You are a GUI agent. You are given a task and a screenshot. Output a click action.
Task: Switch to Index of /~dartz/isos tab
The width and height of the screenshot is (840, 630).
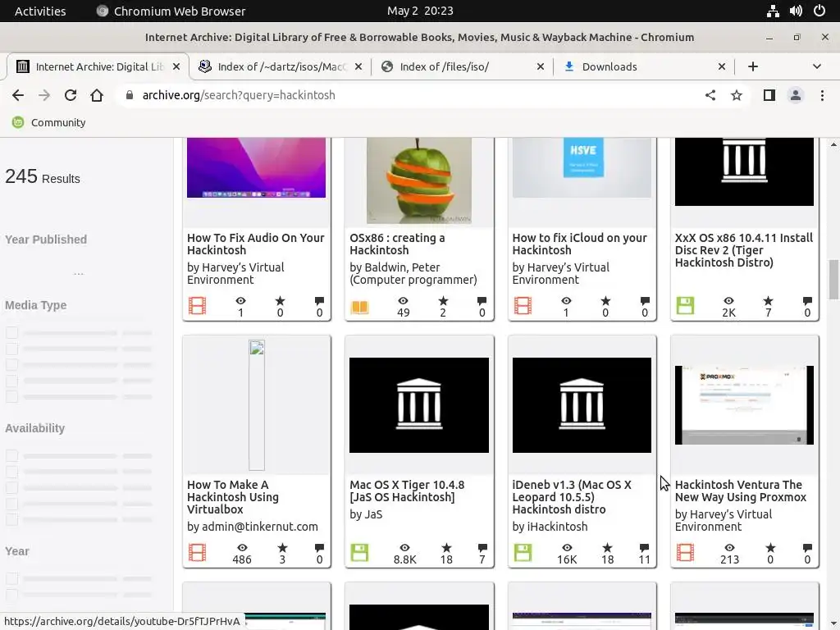[x=281, y=66]
